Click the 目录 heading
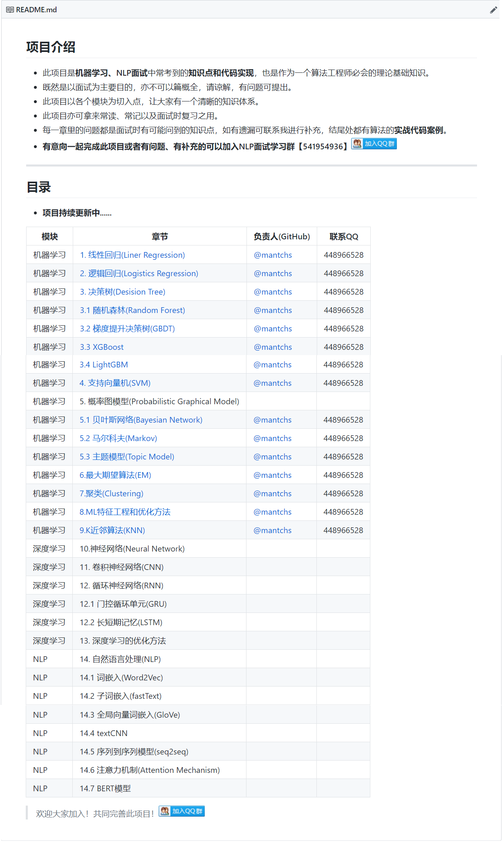 pos(38,187)
